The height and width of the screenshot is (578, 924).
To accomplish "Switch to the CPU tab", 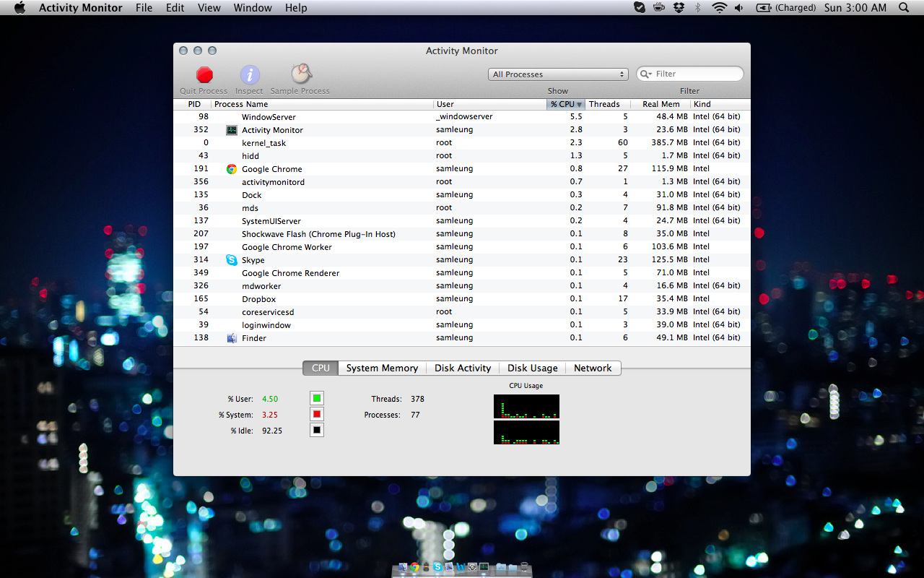I will click(x=321, y=368).
